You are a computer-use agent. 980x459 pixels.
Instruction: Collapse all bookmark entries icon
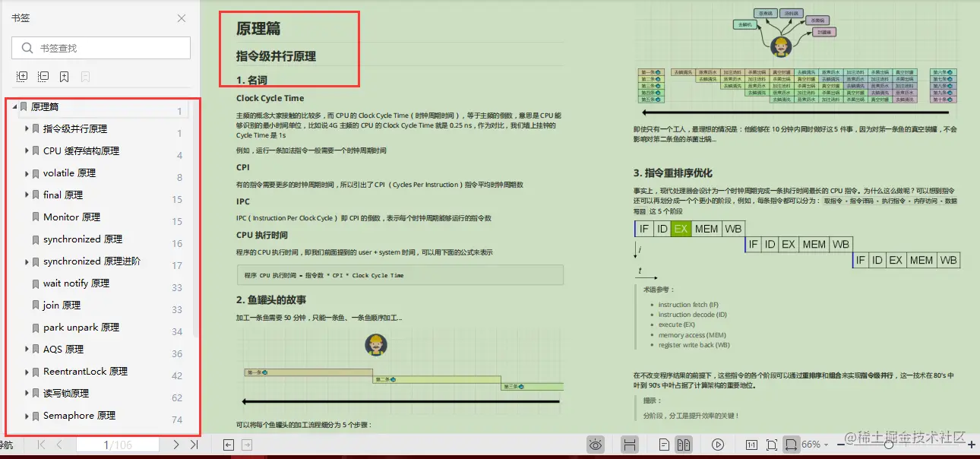click(43, 76)
